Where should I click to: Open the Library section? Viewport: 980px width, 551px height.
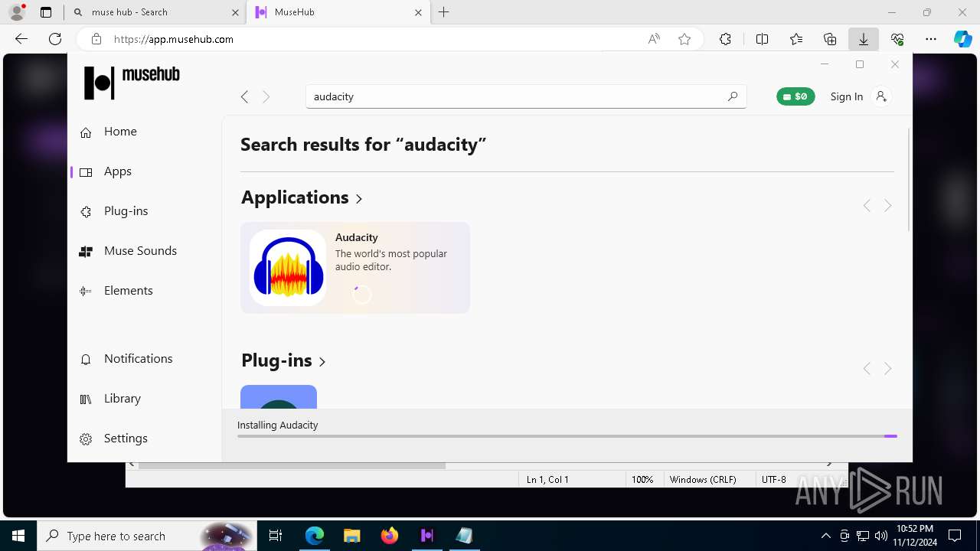(111, 399)
